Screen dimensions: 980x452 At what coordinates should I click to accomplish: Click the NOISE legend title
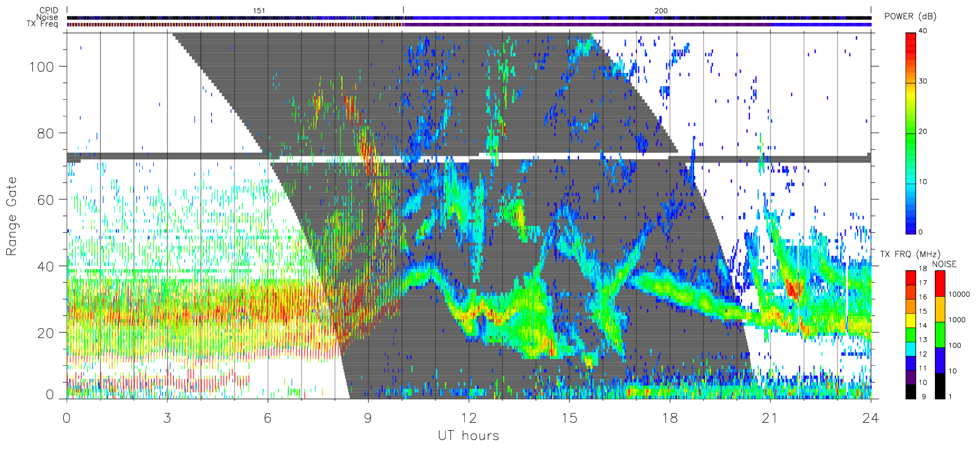point(944,264)
